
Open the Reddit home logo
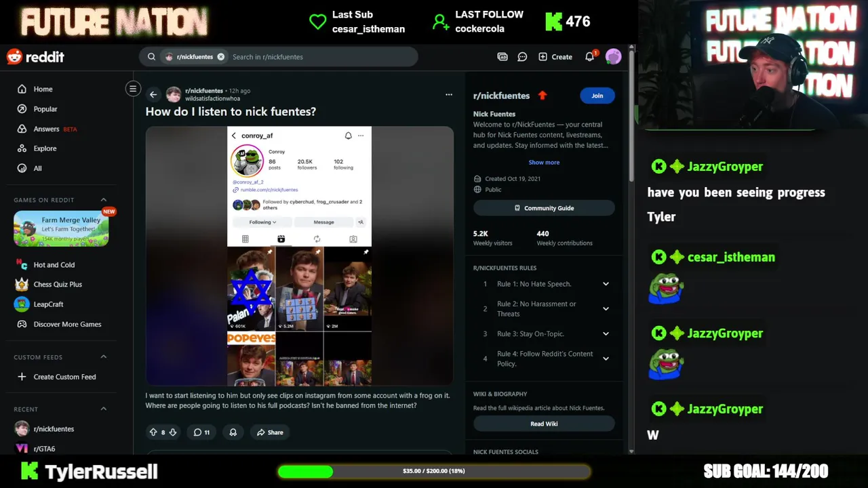pos(35,57)
